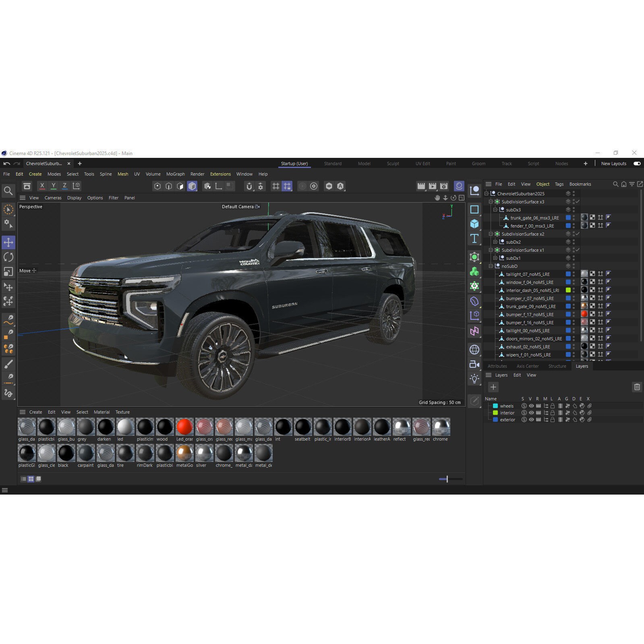This screenshot has height=644, width=644.
Task: Open the Structure tab
Action: coord(557,366)
